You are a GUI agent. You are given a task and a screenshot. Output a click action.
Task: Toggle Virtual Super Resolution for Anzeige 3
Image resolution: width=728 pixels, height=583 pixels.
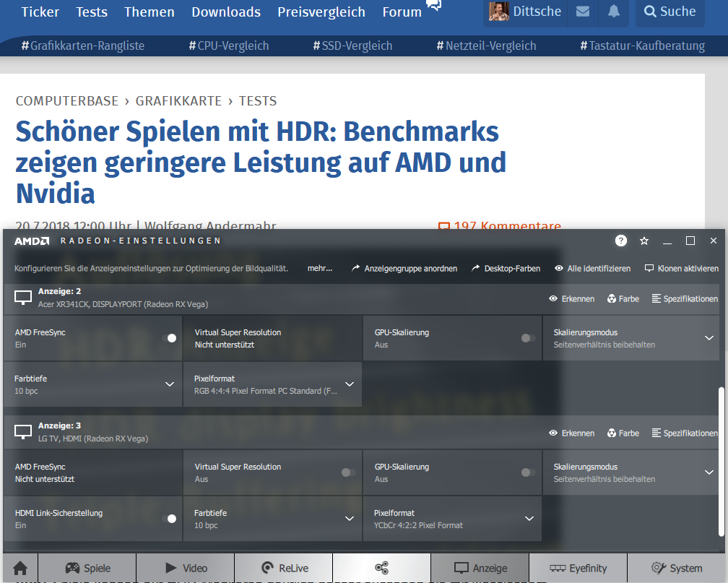(x=348, y=472)
